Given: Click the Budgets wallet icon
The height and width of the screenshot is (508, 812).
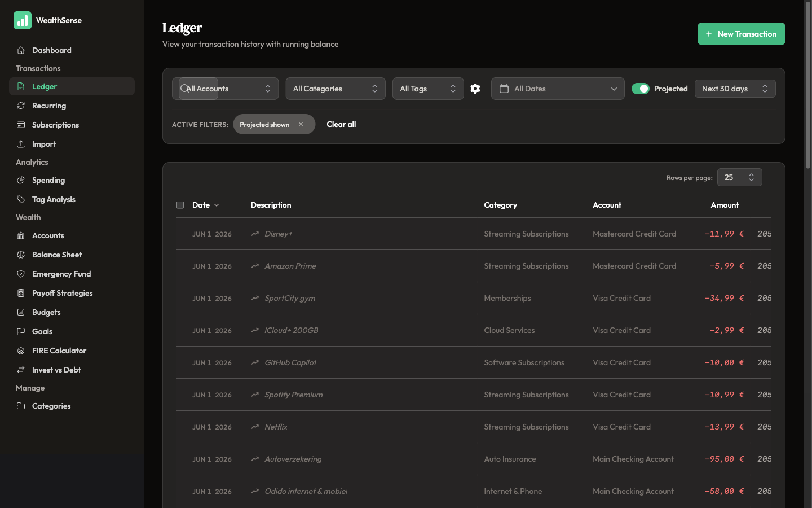Looking at the screenshot, I should [21, 312].
